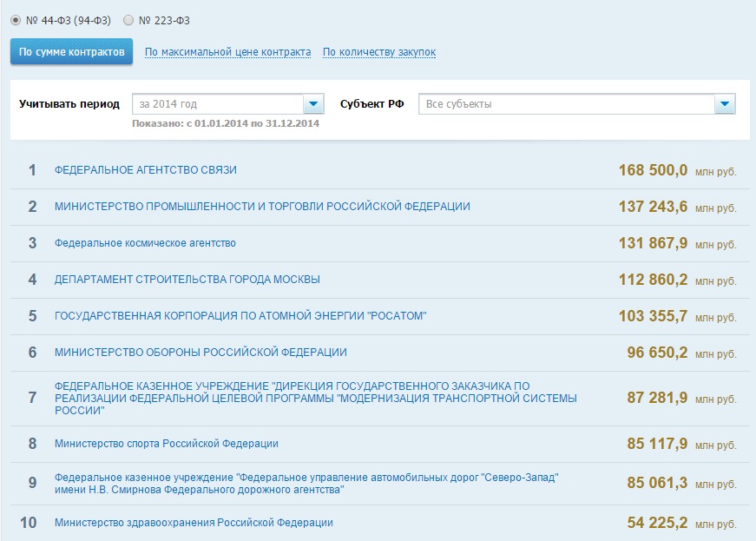The height and width of the screenshot is (541, 756).
Task: Open the Субъект РФ dropdown arrow
Action: pos(725,103)
